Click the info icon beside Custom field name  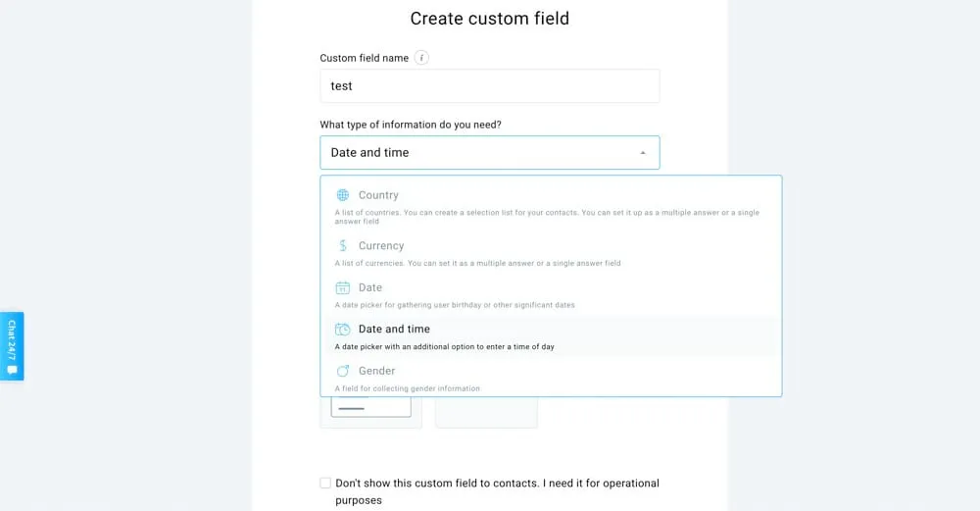[421, 58]
